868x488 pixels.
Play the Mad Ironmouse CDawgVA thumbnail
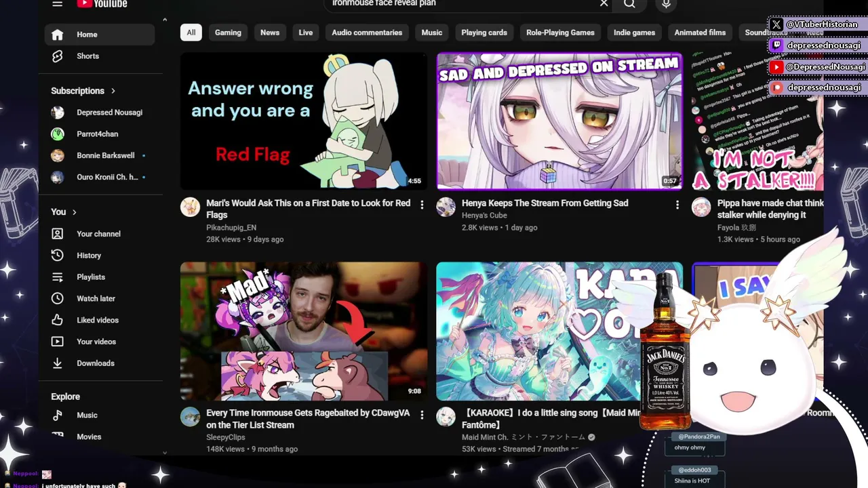tap(304, 331)
